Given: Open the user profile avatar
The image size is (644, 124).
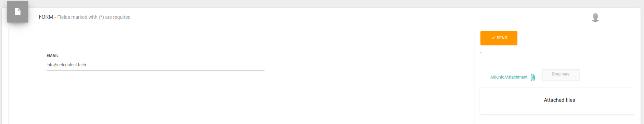Looking at the screenshot, I should coord(595,17).
